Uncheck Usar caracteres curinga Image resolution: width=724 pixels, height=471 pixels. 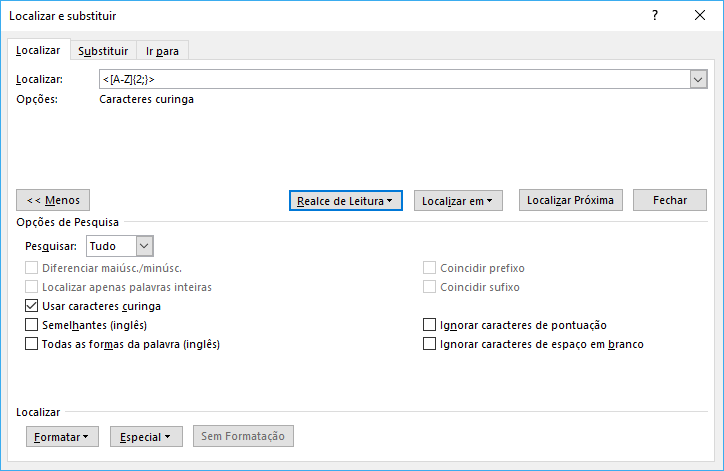[x=31, y=306]
